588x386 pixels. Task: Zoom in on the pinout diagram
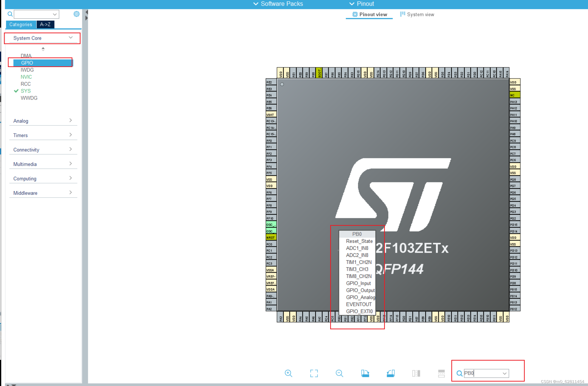[x=289, y=373]
